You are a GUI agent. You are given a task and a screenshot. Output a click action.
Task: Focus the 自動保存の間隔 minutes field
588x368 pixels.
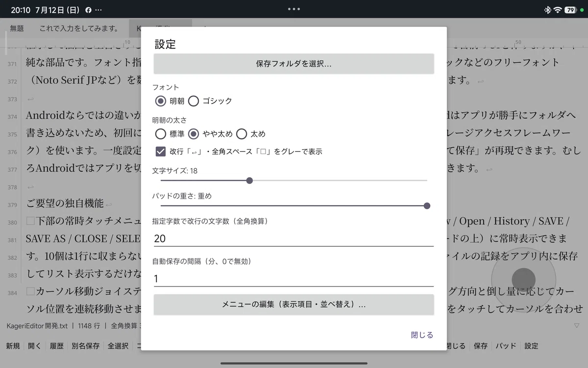click(x=294, y=279)
